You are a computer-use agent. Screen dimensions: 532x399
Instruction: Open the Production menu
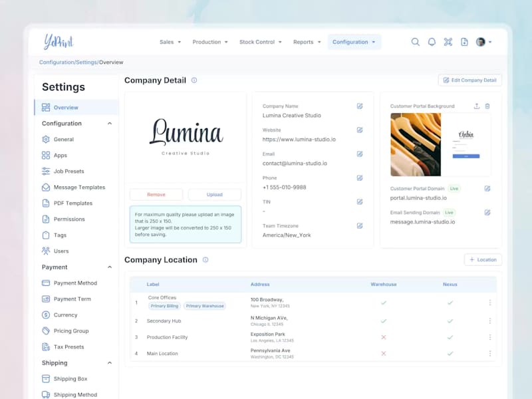[x=209, y=41]
